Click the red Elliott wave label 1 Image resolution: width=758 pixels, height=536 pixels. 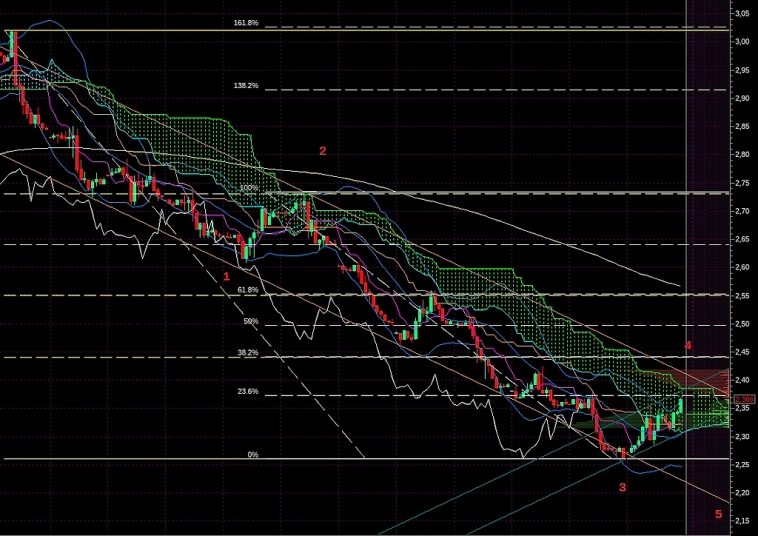[x=226, y=277]
